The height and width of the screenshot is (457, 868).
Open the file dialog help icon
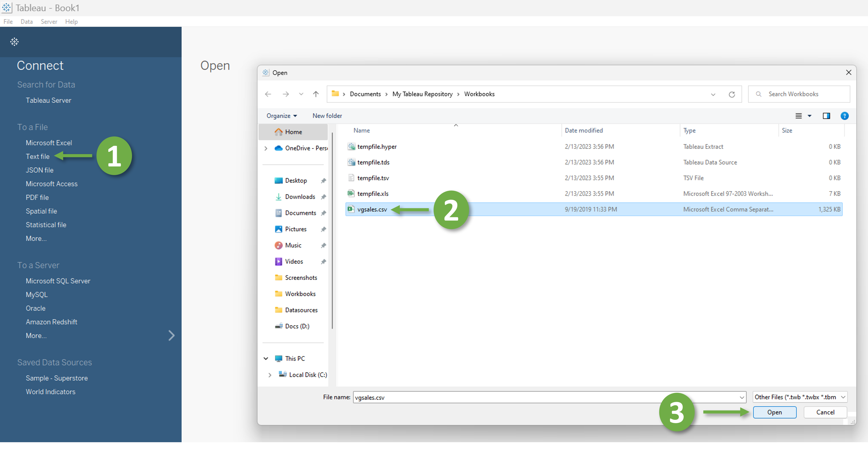[844, 116]
